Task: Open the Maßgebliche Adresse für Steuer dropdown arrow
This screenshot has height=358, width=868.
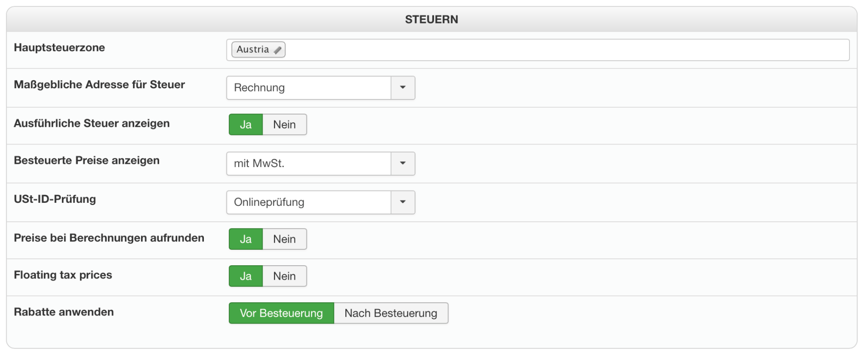Action: [403, 88]
